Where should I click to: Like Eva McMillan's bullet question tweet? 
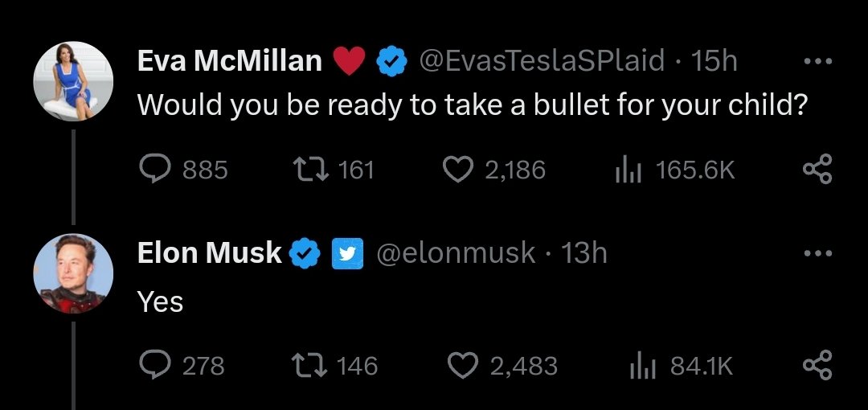[458, 169]
